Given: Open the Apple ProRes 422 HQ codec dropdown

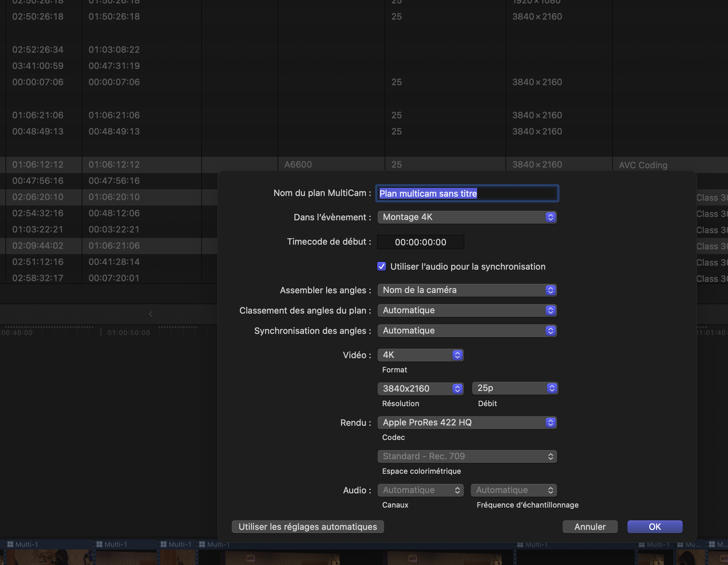Looking at the screenshot, I should click(x=467, y=422).
